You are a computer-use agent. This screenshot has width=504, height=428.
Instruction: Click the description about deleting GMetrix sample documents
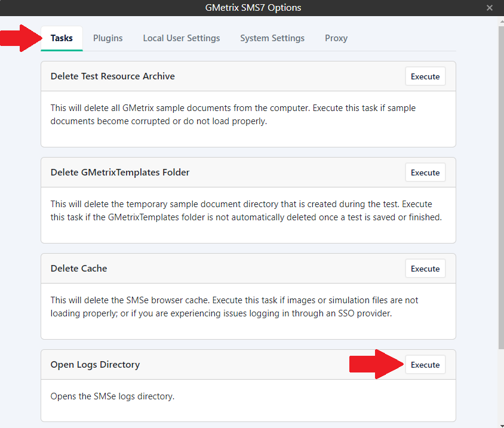coord(233,115)
